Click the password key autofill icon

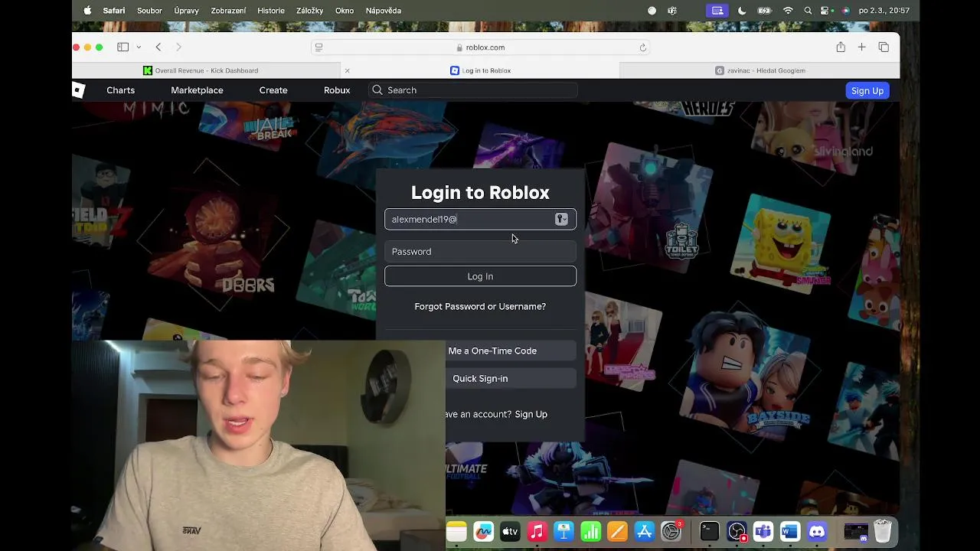(x=561, y=219)
